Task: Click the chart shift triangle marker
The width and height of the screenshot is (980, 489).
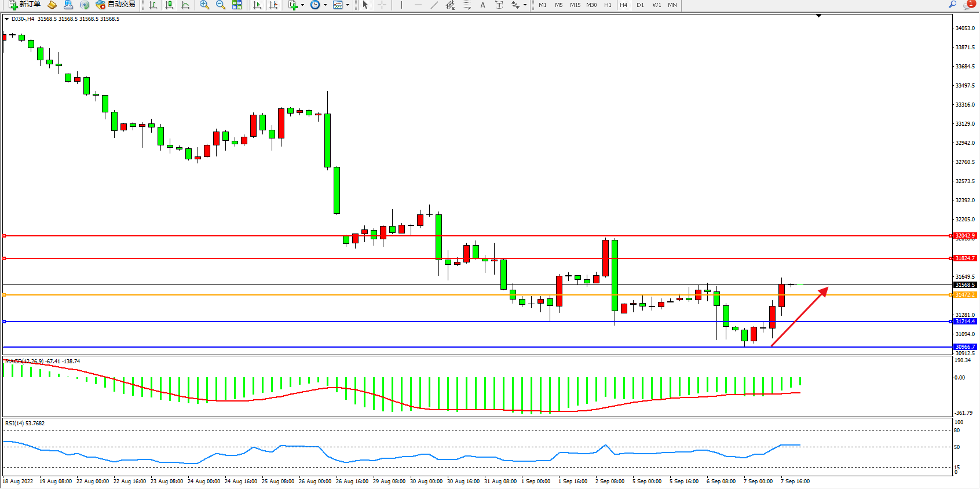Action: tap(818, 16)
